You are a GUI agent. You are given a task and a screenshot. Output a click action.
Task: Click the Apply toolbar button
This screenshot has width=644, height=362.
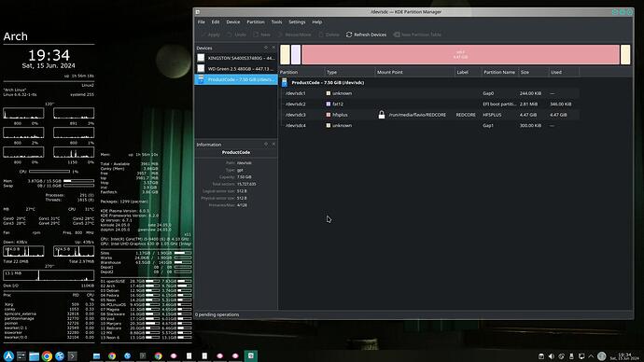tap(210, 35)
